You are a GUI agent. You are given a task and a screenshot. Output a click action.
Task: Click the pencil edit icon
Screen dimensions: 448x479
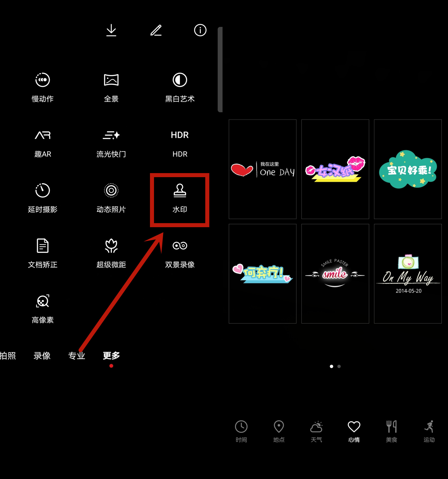156,30
